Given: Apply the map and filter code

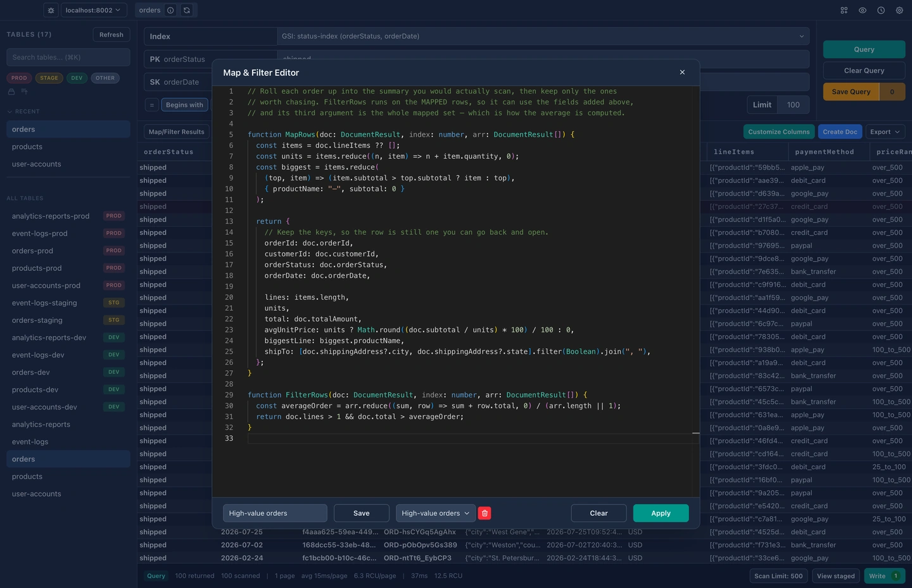Looking at the screenshot, I should click(661, 513).
